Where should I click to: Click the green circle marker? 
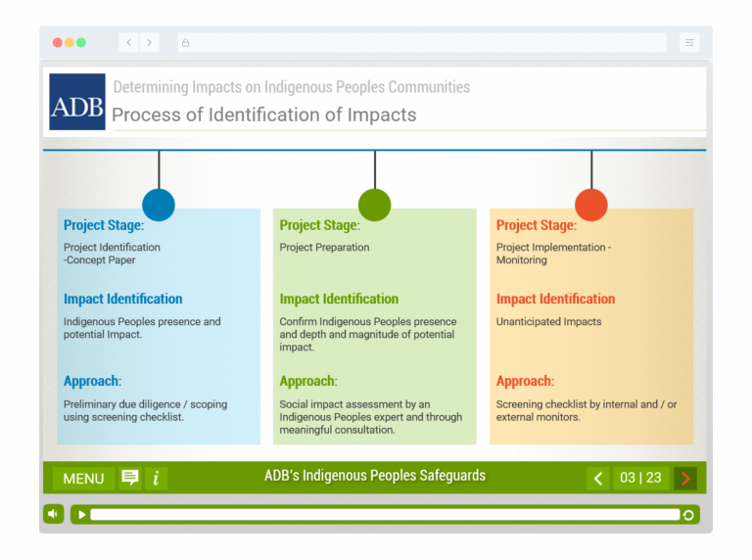(375, 205)
